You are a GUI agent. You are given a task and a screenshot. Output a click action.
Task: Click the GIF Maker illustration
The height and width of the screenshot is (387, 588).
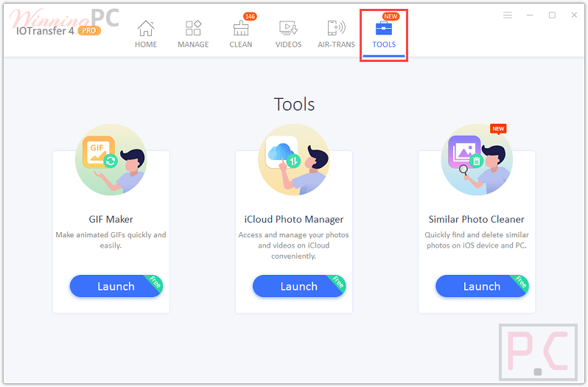(111, 160)
